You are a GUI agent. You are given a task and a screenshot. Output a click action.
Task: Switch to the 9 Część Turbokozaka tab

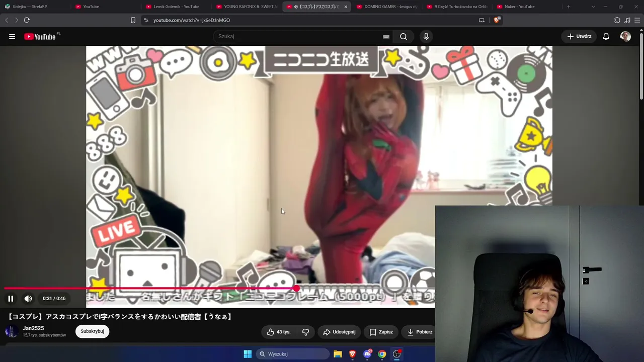(x=457, y=7)
